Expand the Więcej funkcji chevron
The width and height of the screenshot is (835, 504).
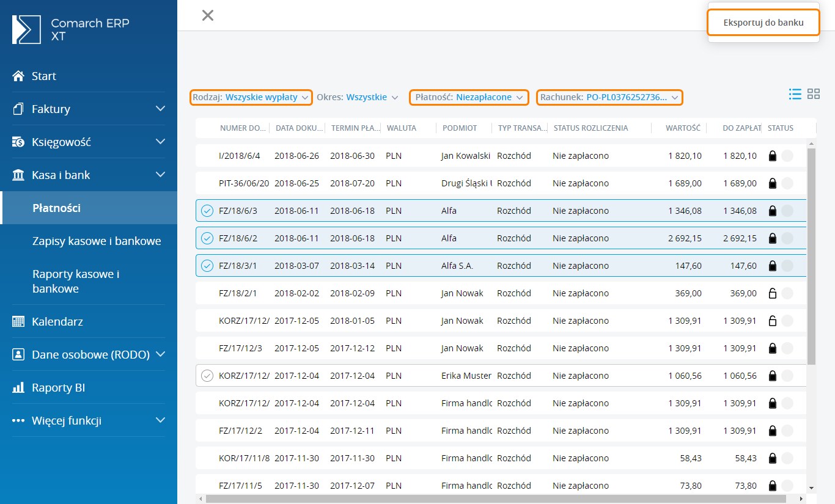[x=161, y=420]
